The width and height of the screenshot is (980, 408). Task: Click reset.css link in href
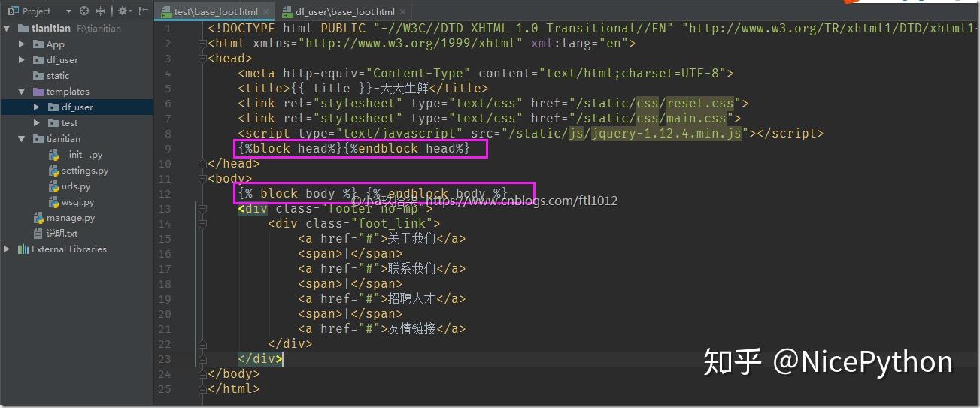(700, 104)
